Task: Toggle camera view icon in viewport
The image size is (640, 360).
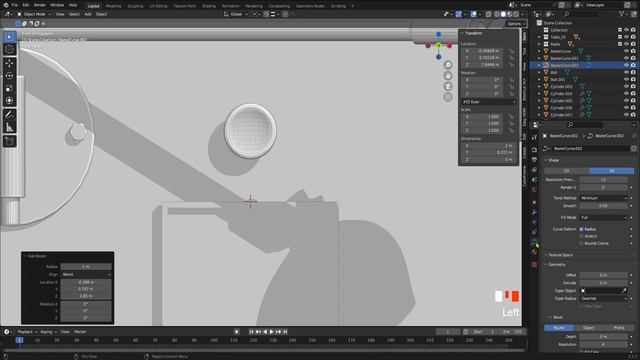Action: [x=448, y=86]
